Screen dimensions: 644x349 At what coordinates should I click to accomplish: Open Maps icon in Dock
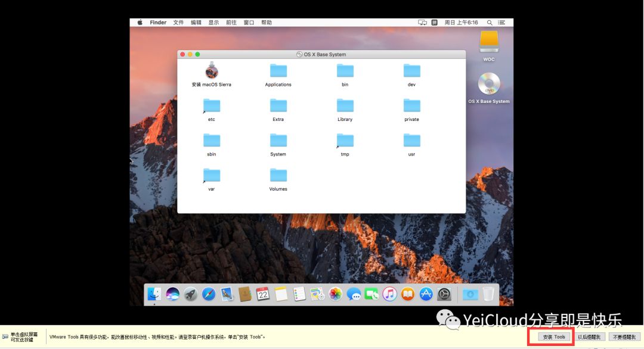(x=317, y=294)
